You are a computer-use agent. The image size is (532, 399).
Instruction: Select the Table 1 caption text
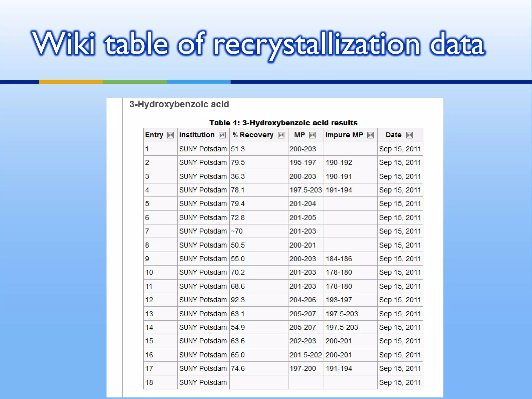[283, 123]
